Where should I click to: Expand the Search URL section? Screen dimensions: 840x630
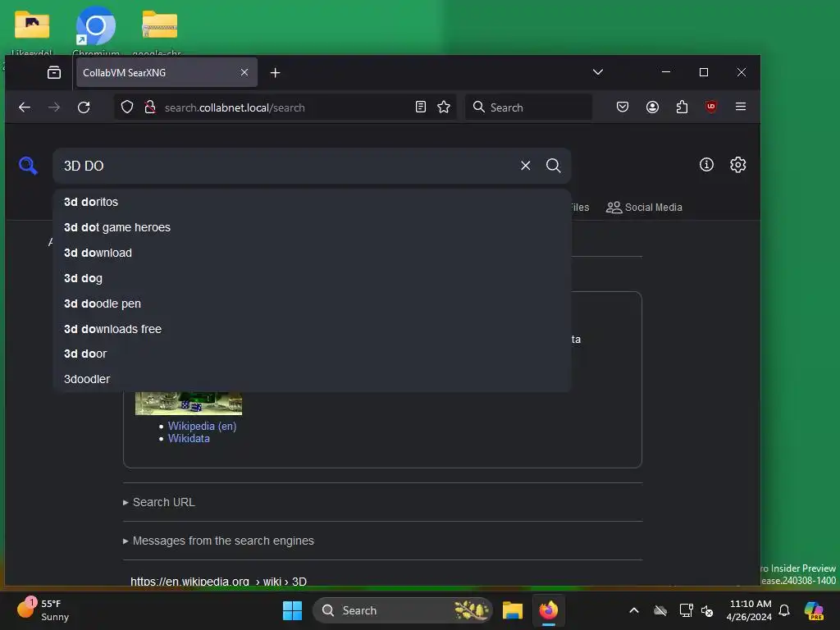point(159,502)
